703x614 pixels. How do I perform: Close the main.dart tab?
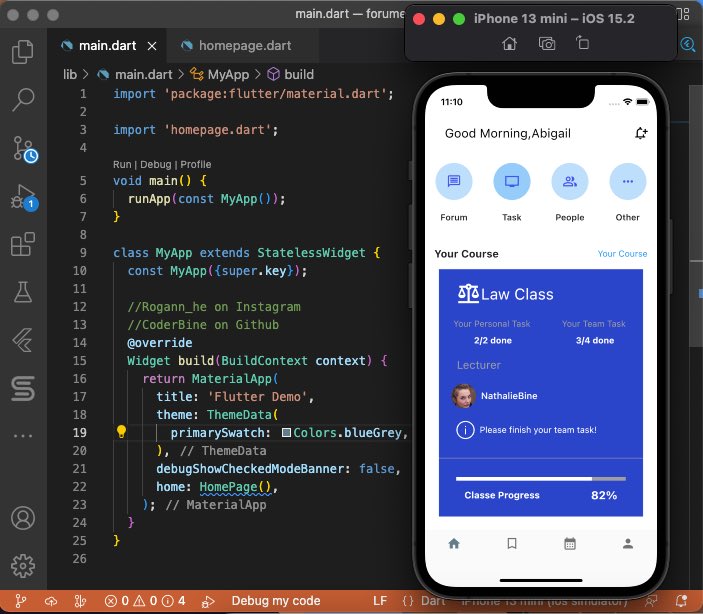[152, 46]
